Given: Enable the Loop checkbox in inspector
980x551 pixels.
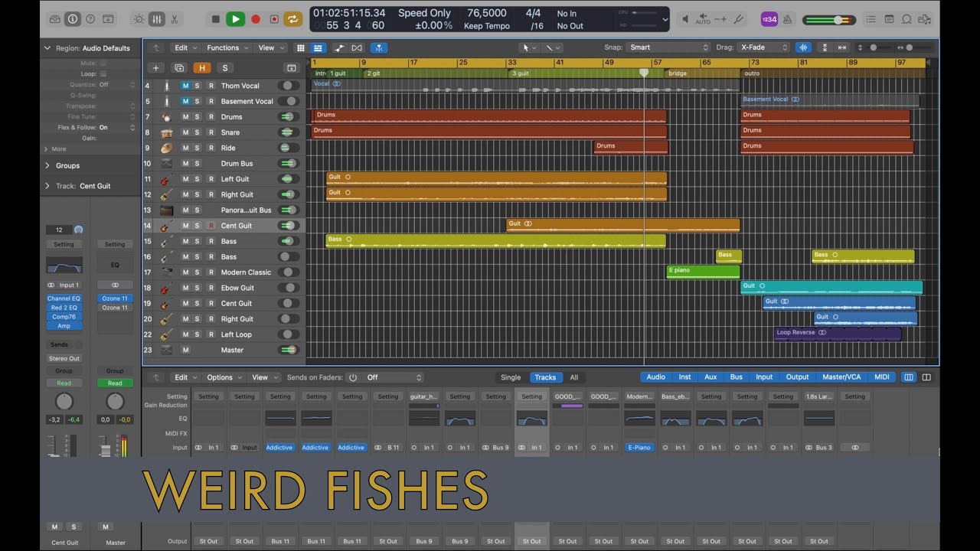Looking at the screenshot, I should click(x=103, y=74).
